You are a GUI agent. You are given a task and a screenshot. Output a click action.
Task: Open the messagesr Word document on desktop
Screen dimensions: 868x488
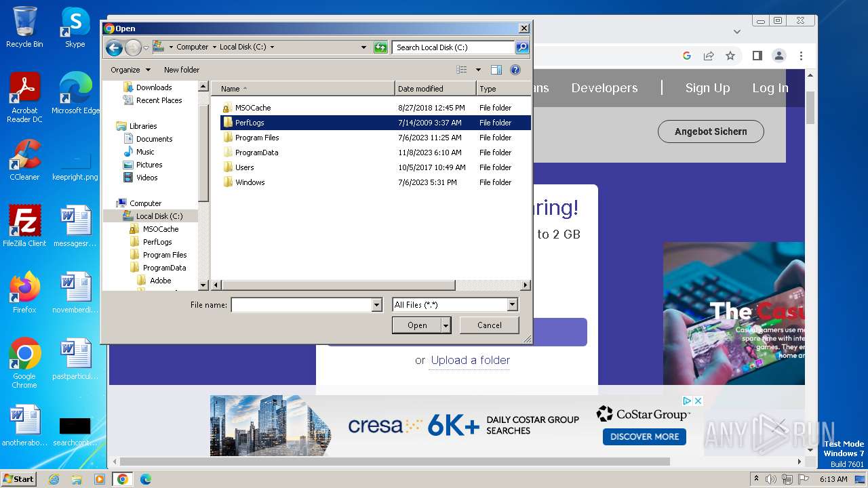point(75,226)
